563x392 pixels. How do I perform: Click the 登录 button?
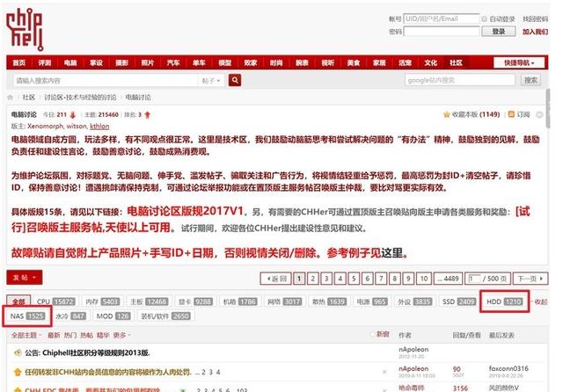click(x=499, y=32)
